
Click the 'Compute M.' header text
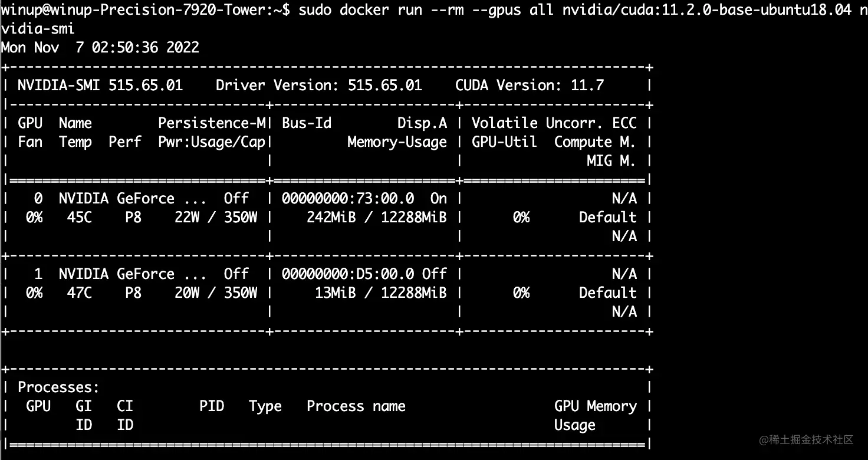click(x=595, y=142)
